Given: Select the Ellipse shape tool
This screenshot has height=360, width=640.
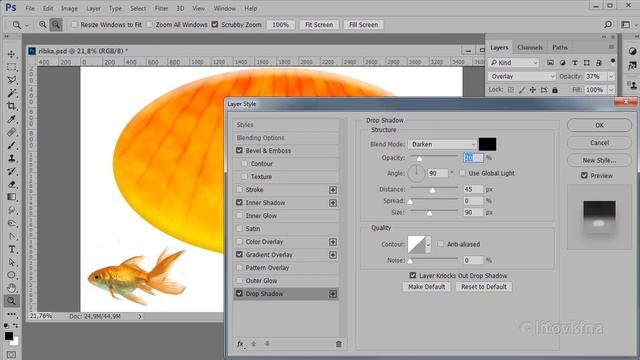Looking at the screenshot, I should (11, 275).
